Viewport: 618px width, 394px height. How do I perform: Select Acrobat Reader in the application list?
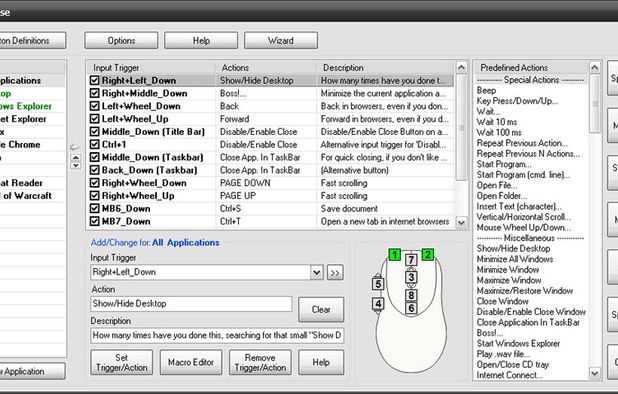(32, 183)
